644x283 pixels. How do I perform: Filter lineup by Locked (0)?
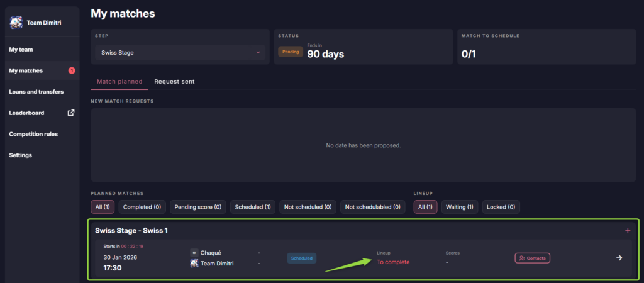coord(501,207)
